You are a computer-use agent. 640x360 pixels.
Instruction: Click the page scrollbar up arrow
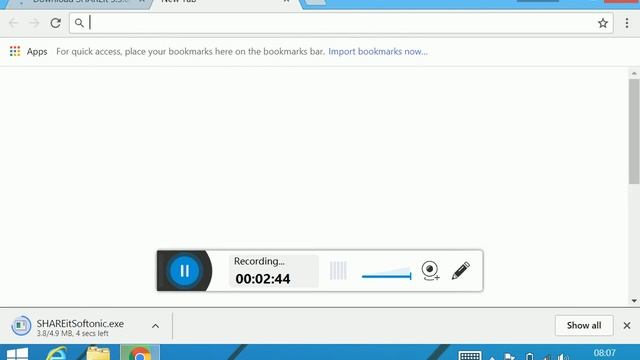634,73
